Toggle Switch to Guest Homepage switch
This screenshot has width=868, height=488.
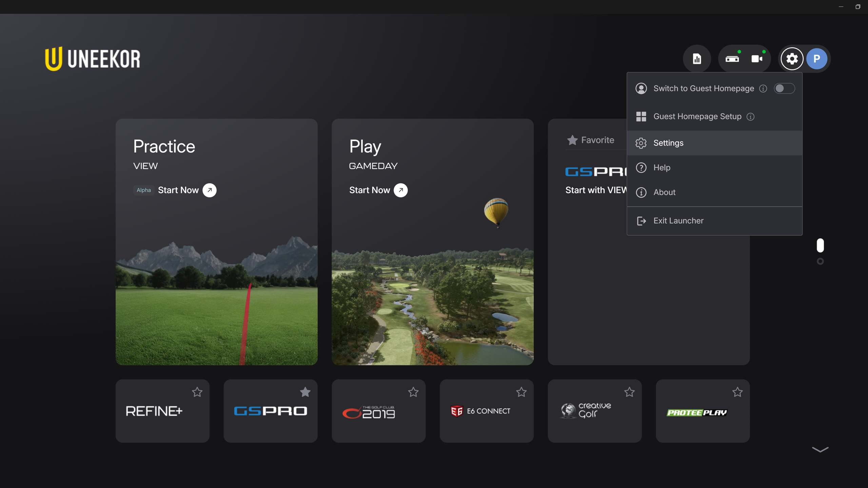click(x=784, y=88)
